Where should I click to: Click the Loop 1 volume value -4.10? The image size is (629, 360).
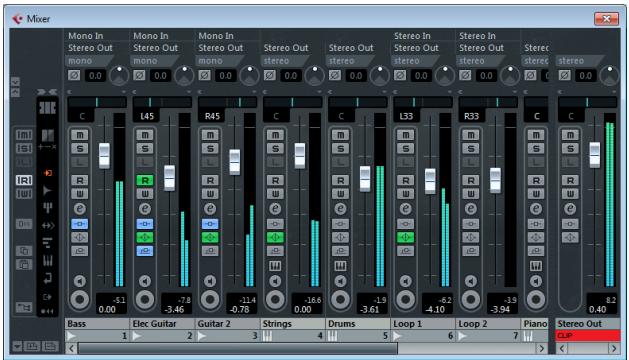click(x=435, y=309)
